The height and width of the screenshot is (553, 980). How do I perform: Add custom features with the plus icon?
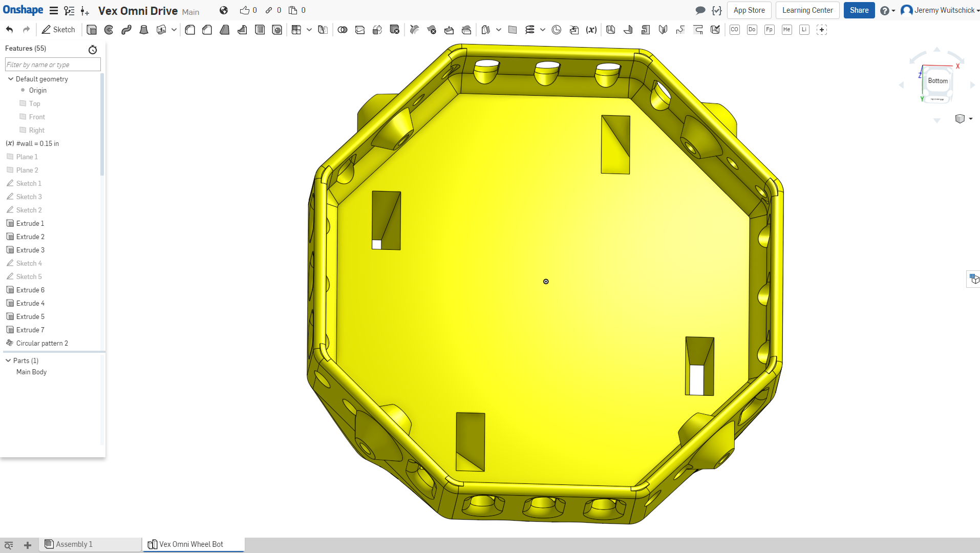[x=822, y=30]
